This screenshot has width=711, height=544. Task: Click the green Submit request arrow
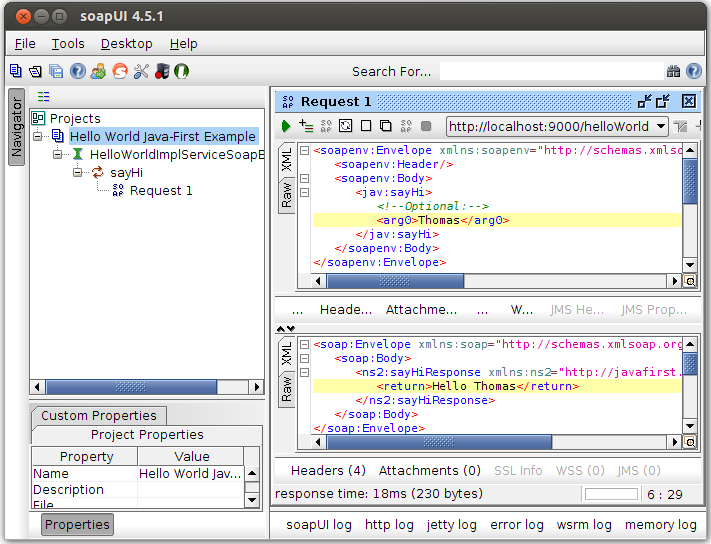286,126
